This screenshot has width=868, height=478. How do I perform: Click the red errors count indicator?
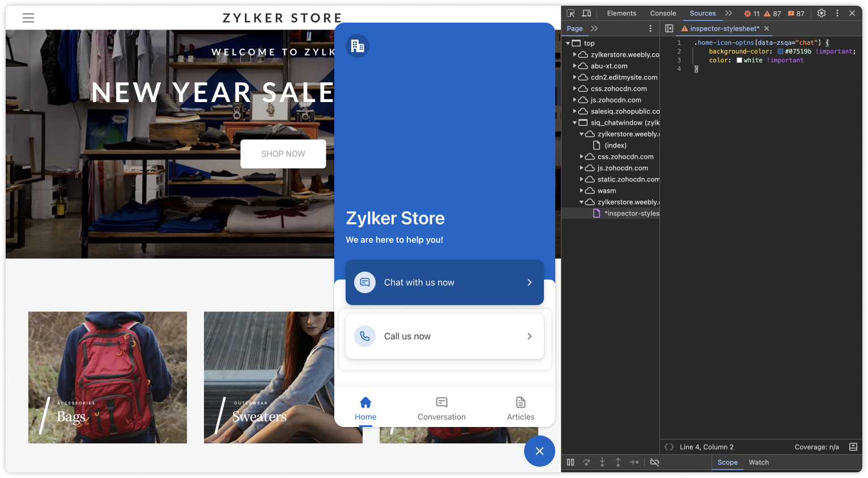coord(752,14)
